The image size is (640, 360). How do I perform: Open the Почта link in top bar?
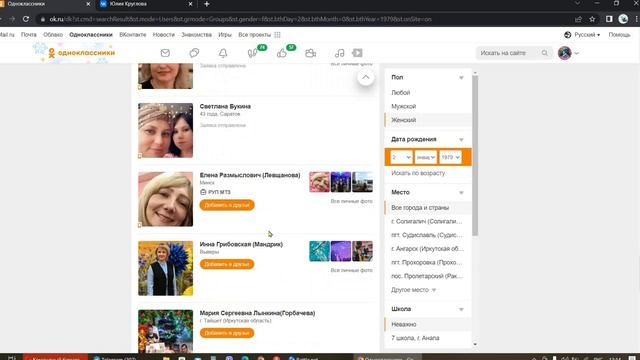(x=29, y=35)
